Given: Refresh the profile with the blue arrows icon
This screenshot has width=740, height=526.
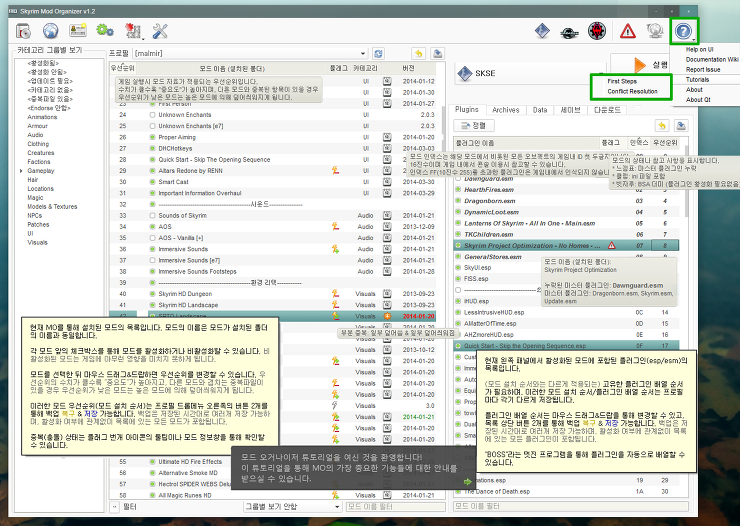Looking at the screenshot, I should pos(378,53).
